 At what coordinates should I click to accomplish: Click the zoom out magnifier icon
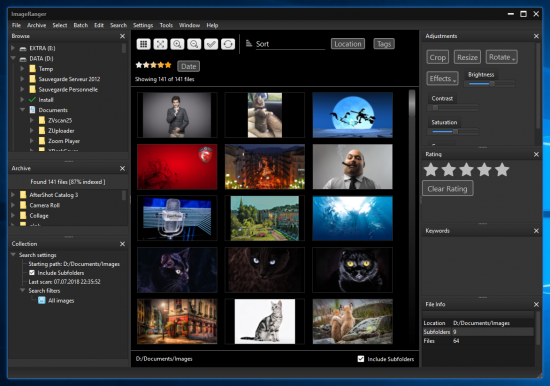click(194, 44)
